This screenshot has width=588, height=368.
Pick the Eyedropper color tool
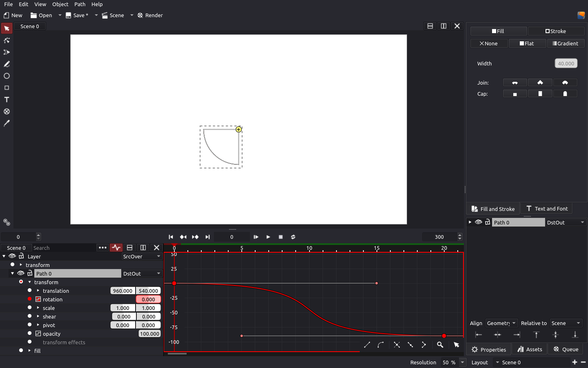[x=7, y=123]
